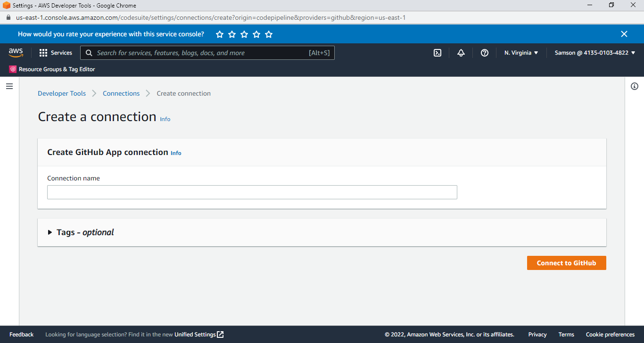Open the Samson account dropdown

595,53
